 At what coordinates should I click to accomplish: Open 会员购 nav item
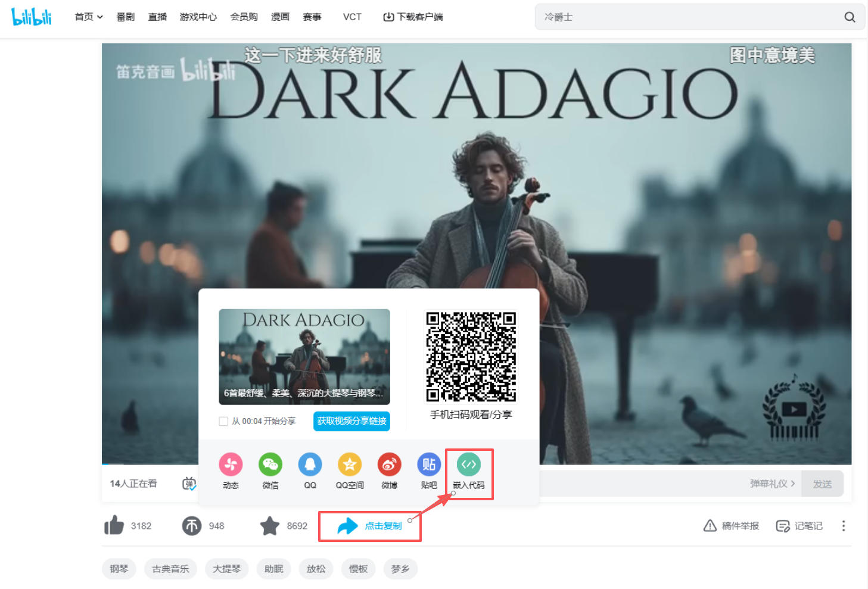coord(244,17)
